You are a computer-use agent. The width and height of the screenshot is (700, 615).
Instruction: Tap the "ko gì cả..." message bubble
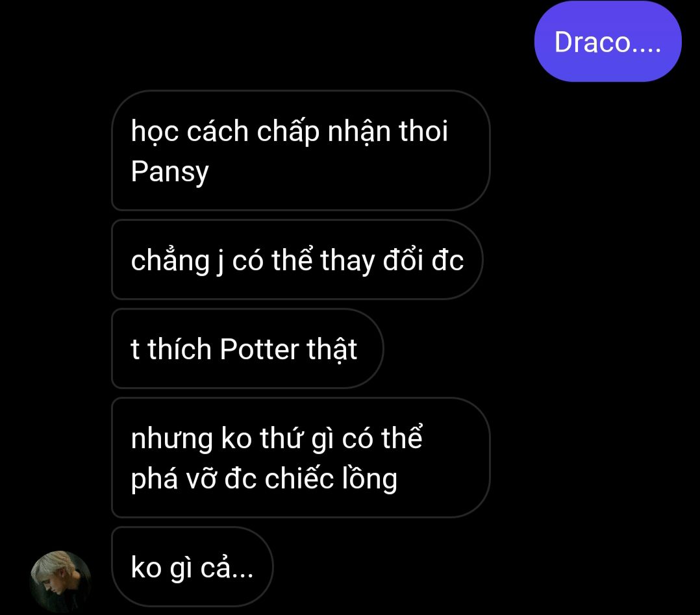click(x=192, y=567)
